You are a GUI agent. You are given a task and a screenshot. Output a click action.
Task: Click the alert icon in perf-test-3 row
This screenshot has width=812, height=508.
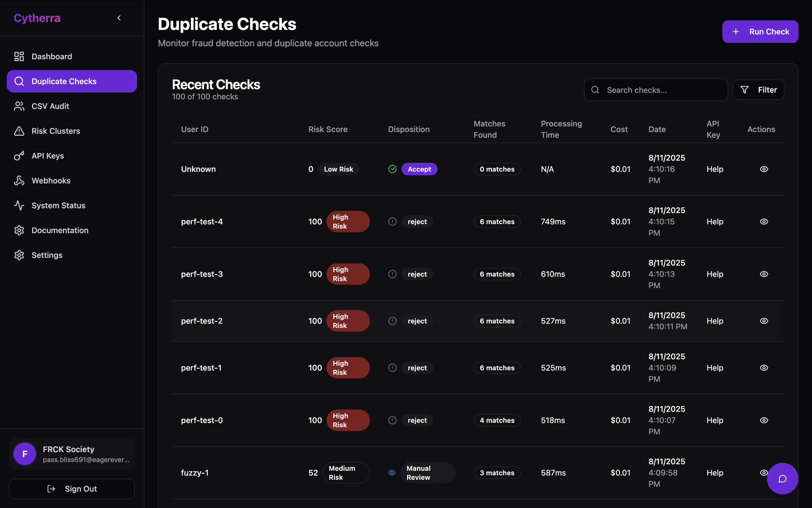click(x=392, y=274)
